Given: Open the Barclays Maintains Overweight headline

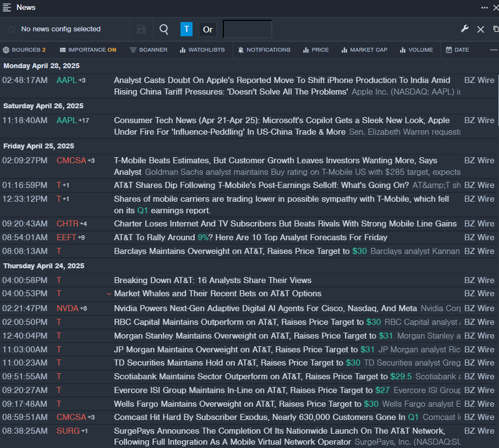Looking at the screenshot, I should 240,251.
